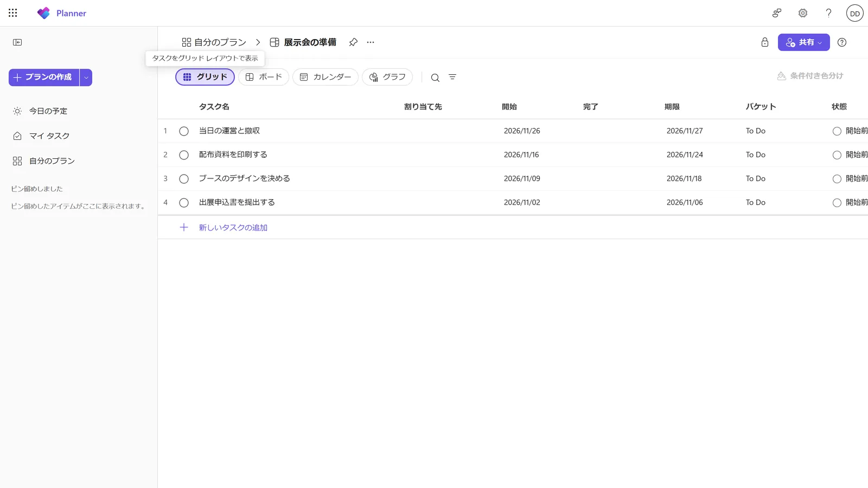Click due date 2026/11/18 cell
The height and width of the screenshot is (488, 868).
(x=684, y=178)
